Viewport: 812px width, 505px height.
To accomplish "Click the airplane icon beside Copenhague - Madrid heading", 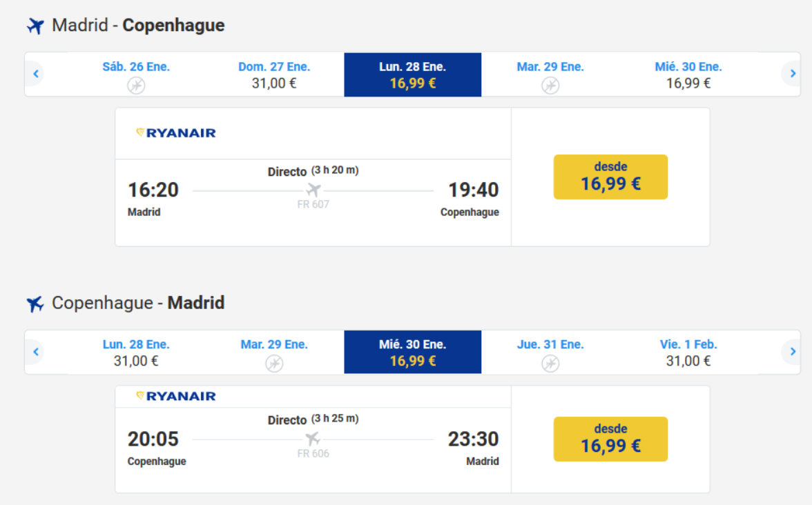I will [x=35, y=304].
